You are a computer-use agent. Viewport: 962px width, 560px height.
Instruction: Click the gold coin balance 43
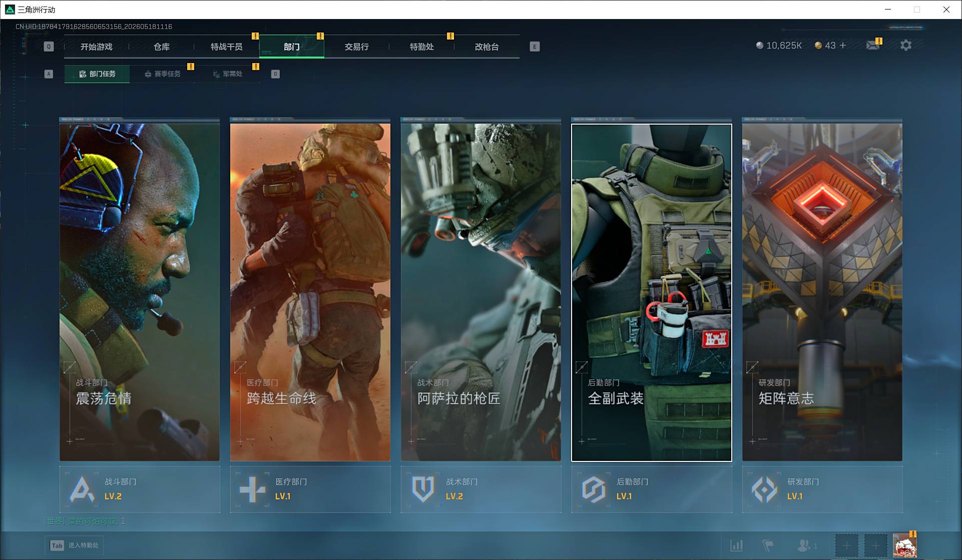pos(825,46)
